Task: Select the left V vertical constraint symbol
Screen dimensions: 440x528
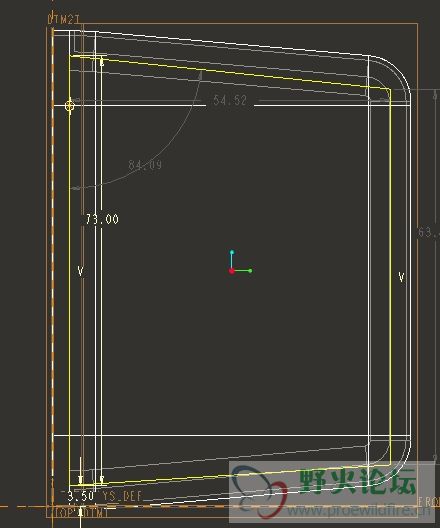Action: [x=80, y=271]
